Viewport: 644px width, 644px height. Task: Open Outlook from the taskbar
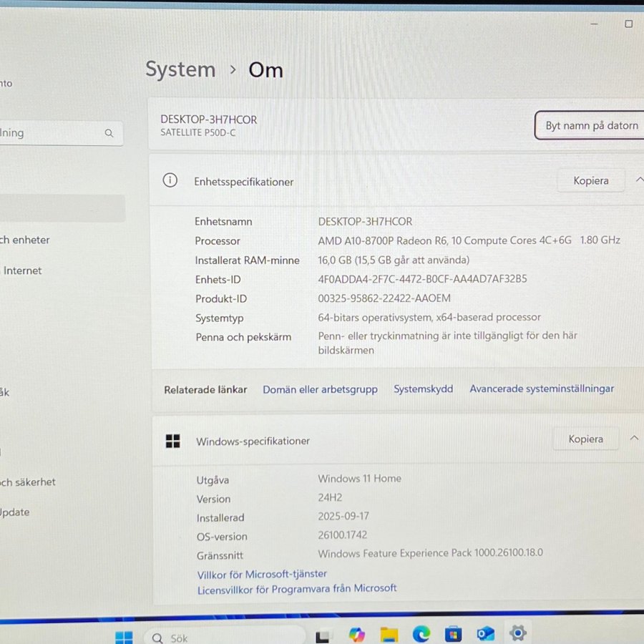[486, 635]
